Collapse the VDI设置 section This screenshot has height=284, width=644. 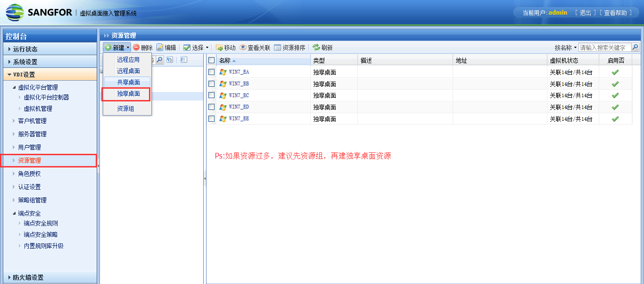coord(50,75)
